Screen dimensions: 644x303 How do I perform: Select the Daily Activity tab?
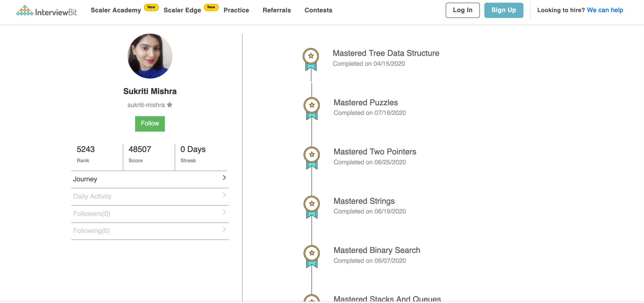tap(150, 197)
